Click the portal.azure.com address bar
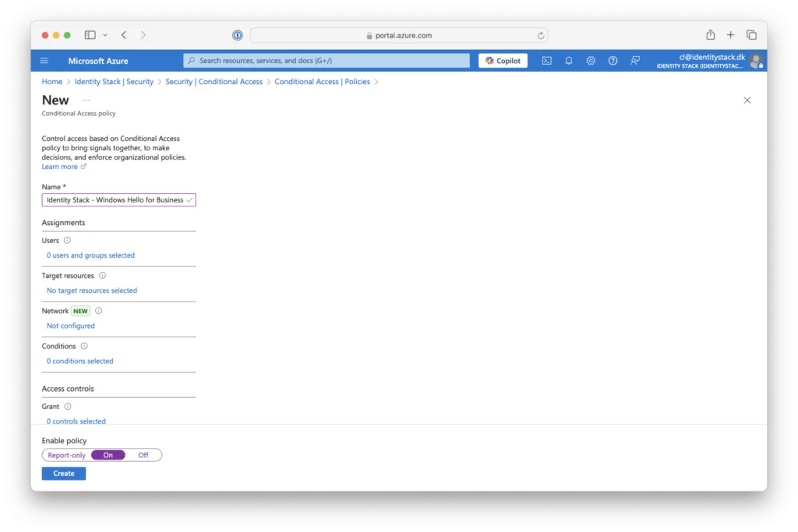 click(399, 35)
